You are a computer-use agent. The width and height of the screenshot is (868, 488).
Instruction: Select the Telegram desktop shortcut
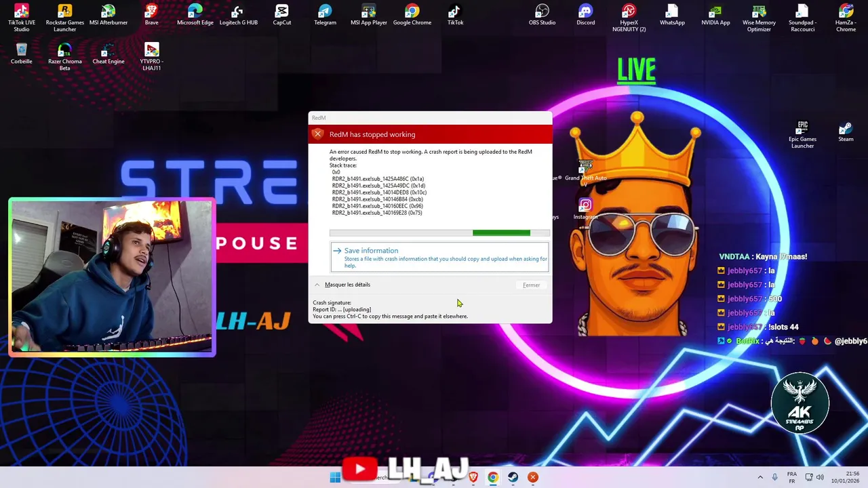(x=325, y=15)
